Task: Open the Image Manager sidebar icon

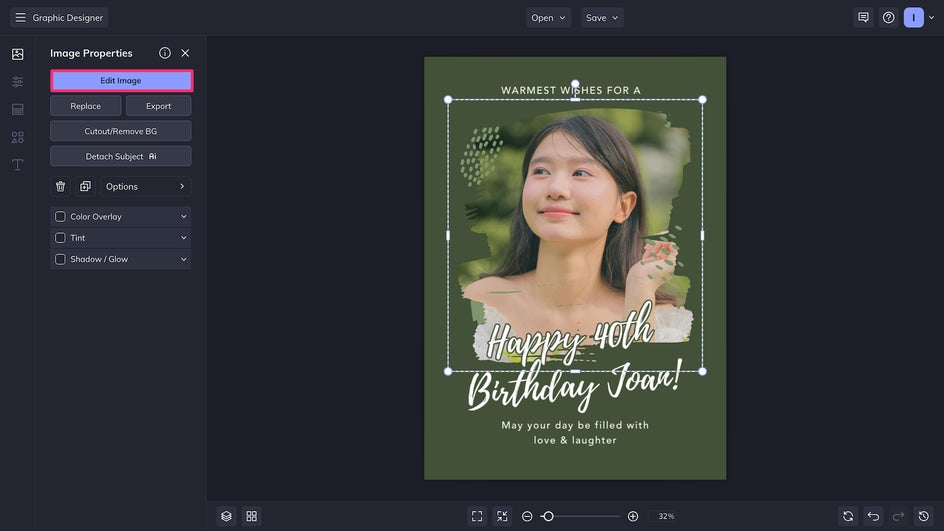Action: [x=17, y=54]
